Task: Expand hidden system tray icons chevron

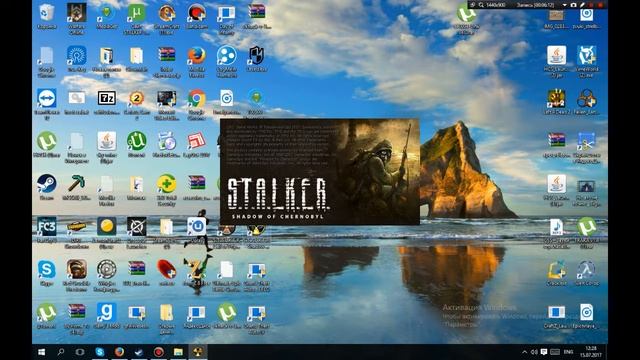Action: tap(524, 352)
